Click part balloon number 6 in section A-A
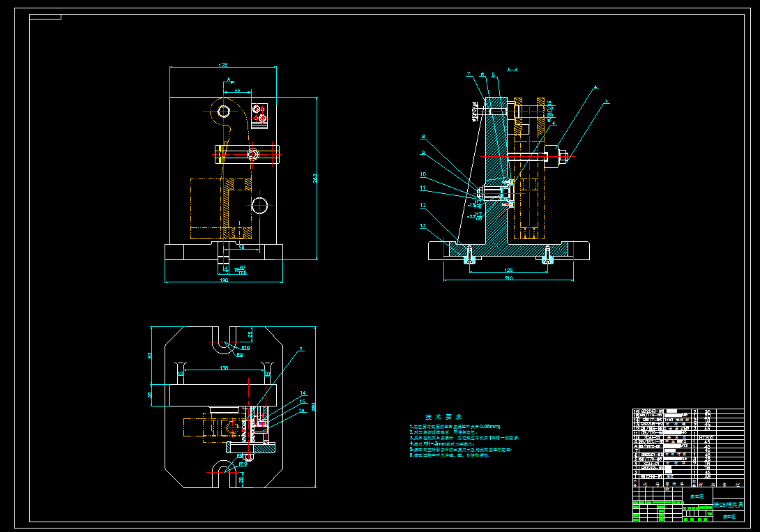Image resolution: width=760 pixels, height=532 pixels. 482,75
